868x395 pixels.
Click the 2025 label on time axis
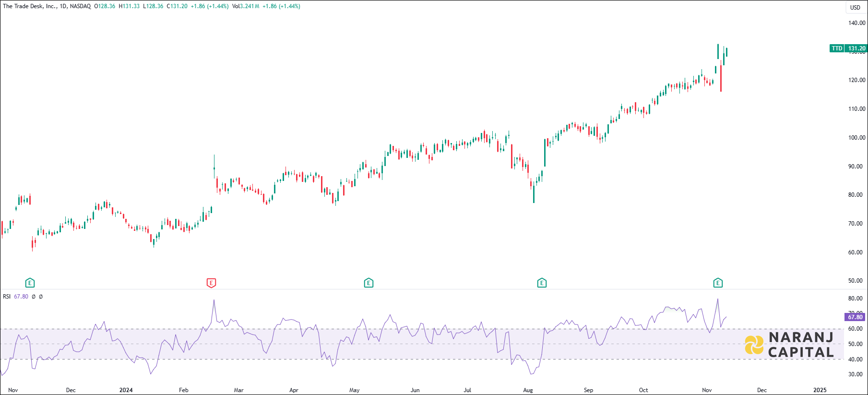tap(820, 390)
